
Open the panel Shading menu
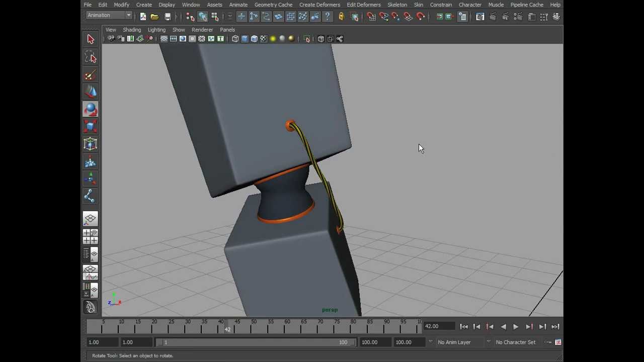pos(132,30)
